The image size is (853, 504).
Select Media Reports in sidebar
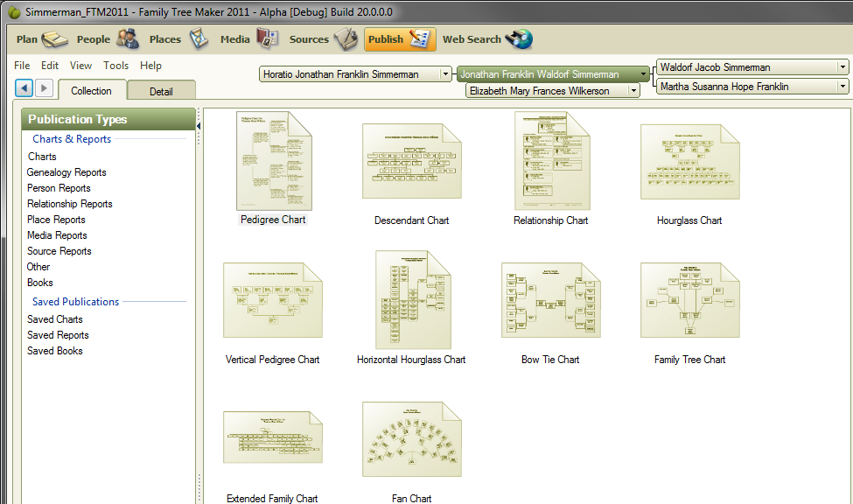click(x=57, y=235)
